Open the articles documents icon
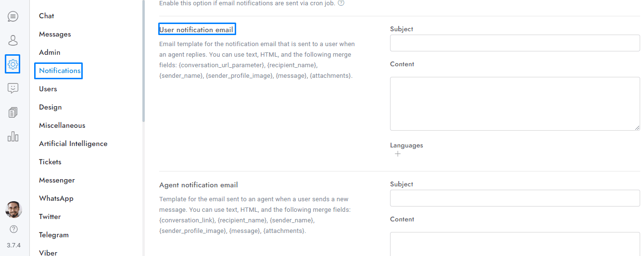 [x=13, y=112]
